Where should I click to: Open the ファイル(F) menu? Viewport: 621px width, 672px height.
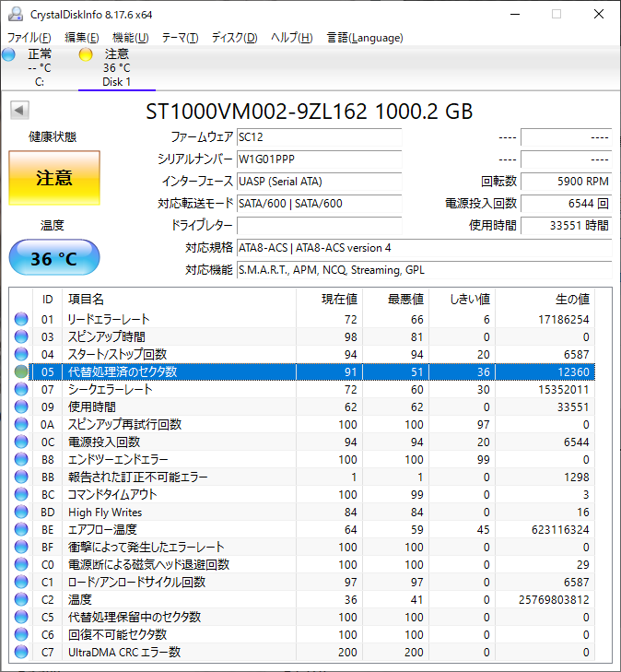click(x=29, y=38)
